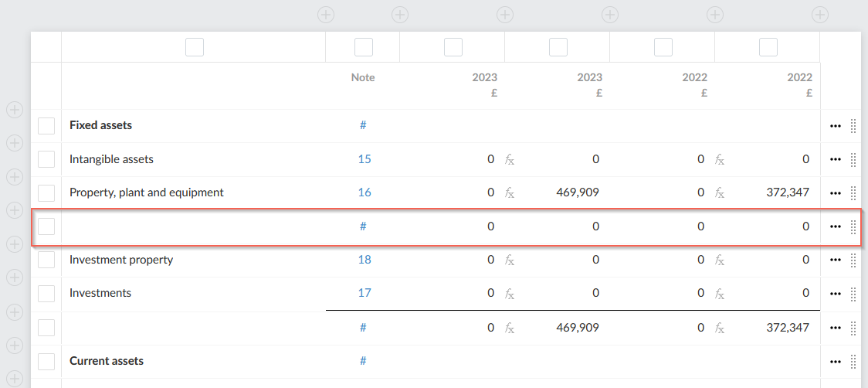Open note 15 link for Intangible assets
Image resolution: width=868 pixels, height=388 pixels.
click(x=364, y=160)
